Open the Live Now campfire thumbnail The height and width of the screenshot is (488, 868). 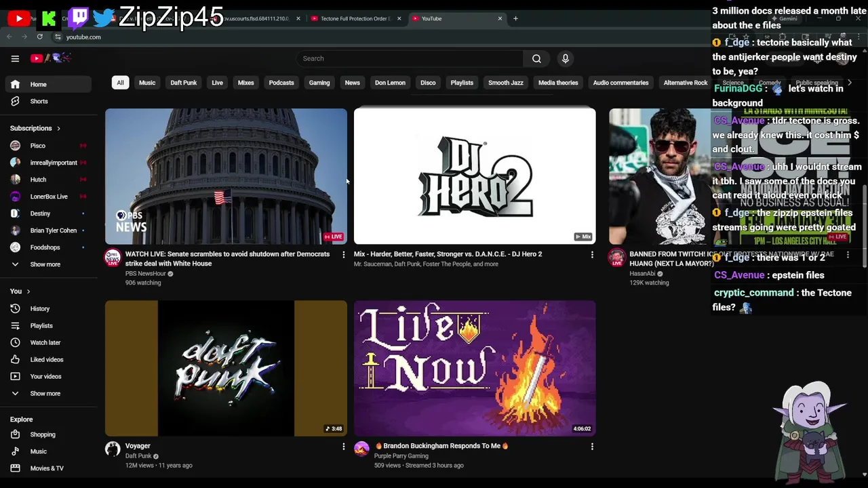[x=475, y=368]
